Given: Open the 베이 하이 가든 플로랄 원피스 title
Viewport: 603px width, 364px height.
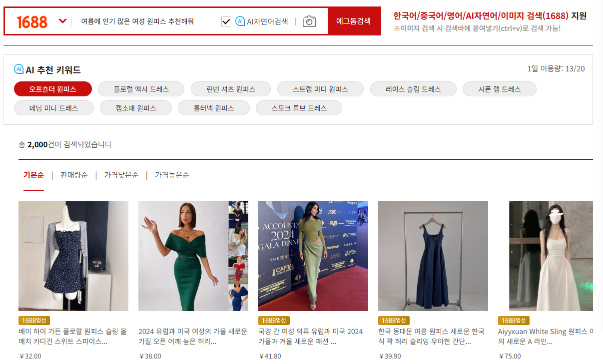Looking at the screenshot, I should (x=73, y=337).
